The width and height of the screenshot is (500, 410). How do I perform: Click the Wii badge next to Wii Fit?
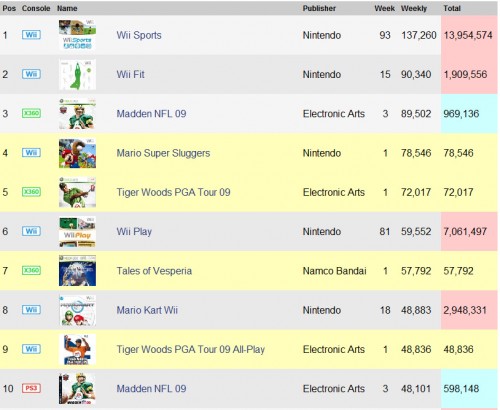coord(31,74)
